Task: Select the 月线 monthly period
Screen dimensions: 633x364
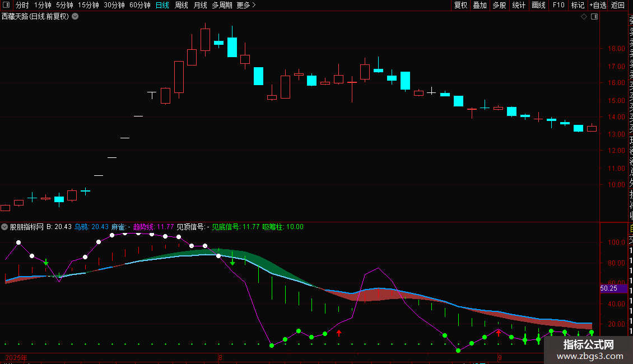Action: [200, 5]
